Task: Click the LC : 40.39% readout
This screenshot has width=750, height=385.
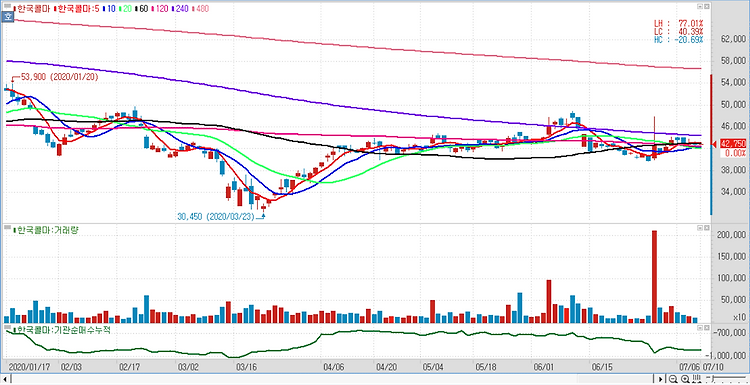Action: click(x=679, y=31)
